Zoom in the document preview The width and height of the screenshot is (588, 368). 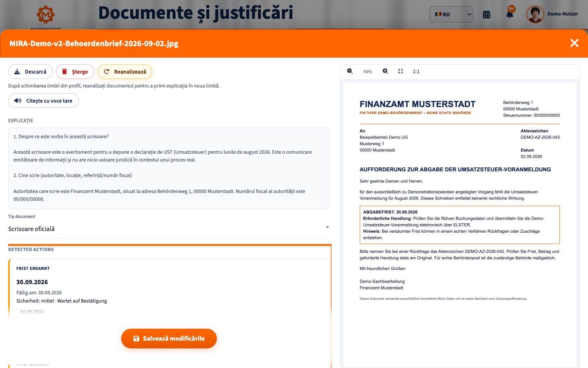tap(385, 71)
